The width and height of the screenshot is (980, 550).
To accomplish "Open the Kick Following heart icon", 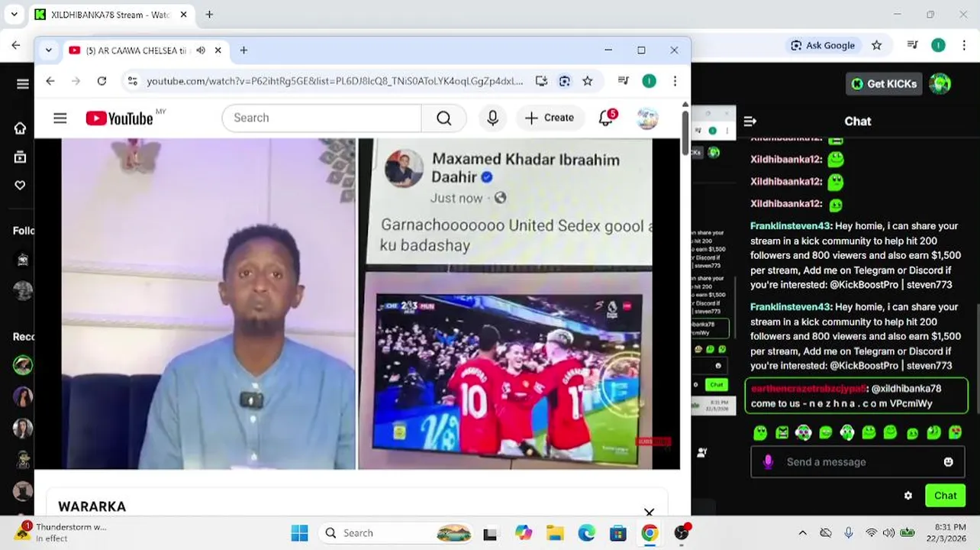I will (21, 185).
